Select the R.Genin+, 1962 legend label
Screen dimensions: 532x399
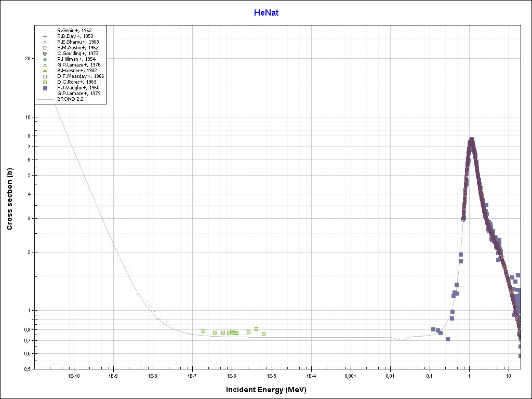click(74, 31)
